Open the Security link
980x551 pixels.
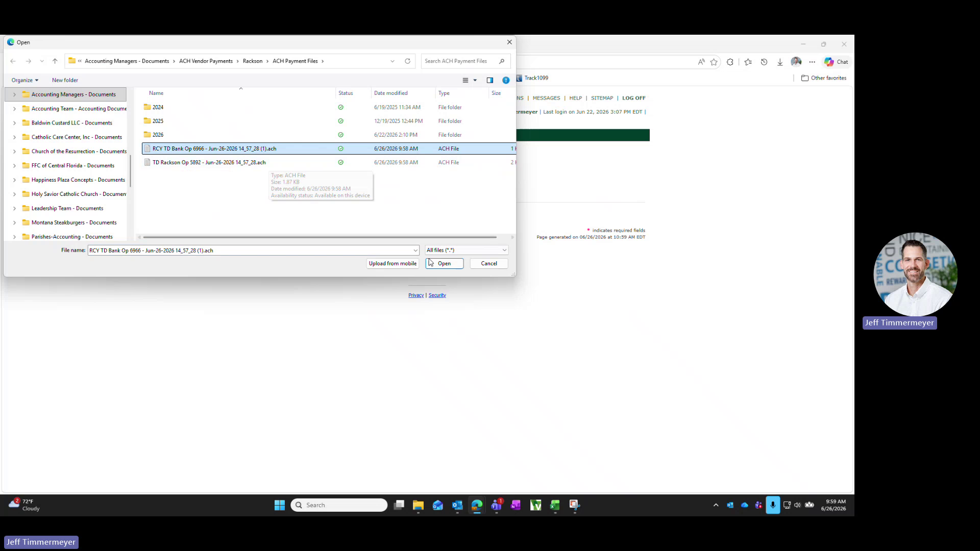click(437, 295)
